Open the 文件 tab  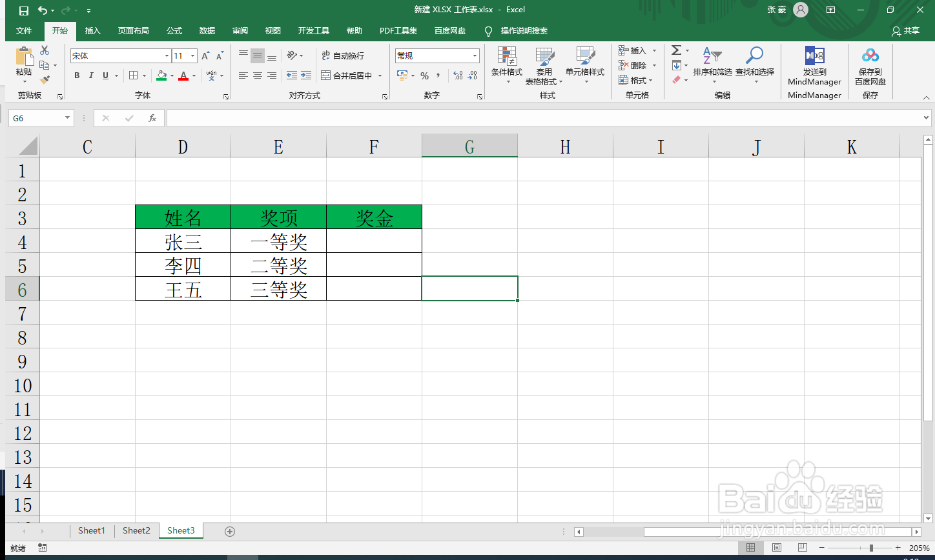(x=24, y=31)
